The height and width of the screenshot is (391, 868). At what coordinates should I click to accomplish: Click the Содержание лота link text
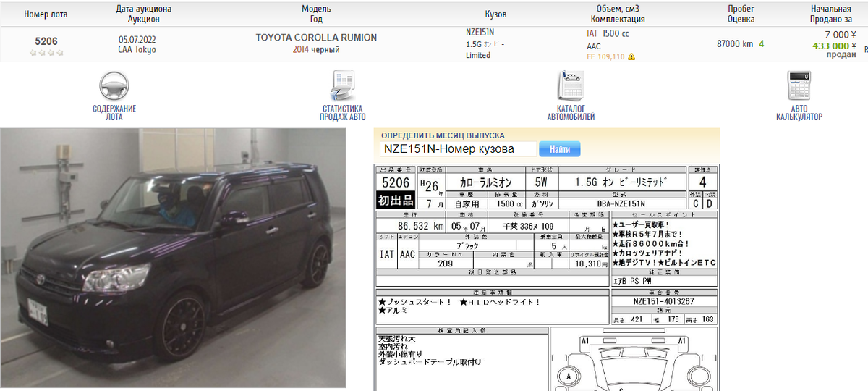[114, 113]
